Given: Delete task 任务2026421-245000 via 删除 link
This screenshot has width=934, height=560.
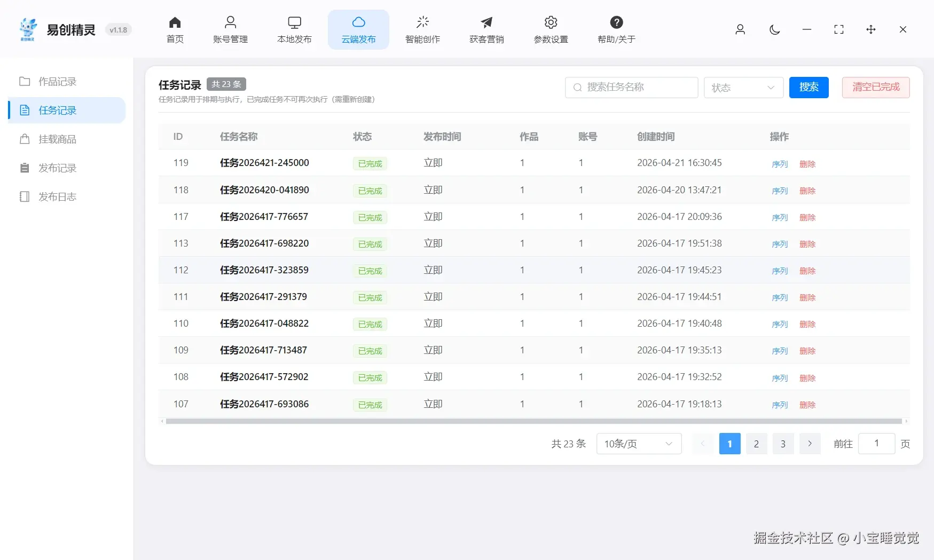Looking at the screenshot, I should coord(807,164).
